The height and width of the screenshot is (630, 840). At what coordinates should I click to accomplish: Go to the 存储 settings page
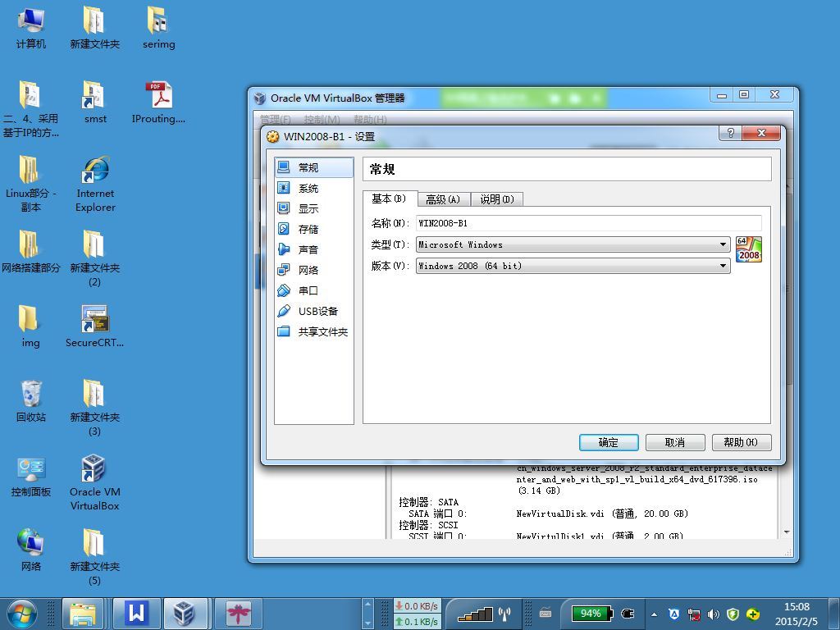coord(314,230)
